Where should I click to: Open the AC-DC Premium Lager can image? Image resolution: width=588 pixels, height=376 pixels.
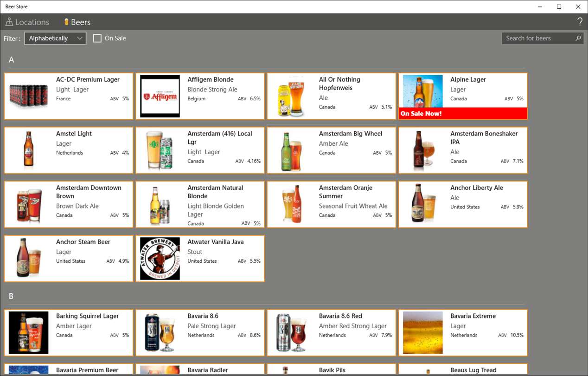[29, 96]
